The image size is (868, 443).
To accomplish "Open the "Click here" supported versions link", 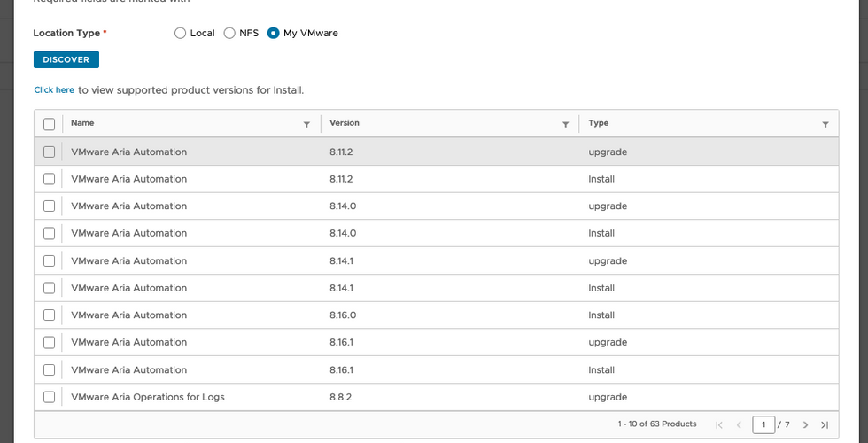I will [54, 90].
